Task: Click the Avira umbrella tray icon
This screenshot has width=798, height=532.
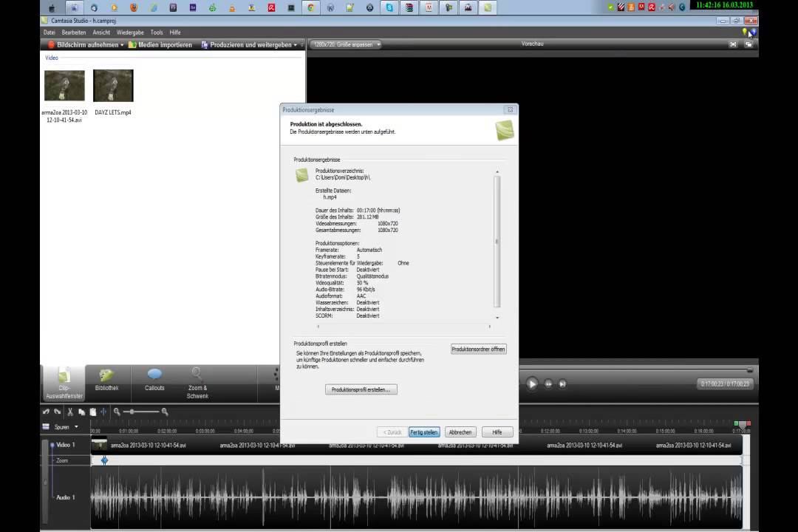Action: tap(652, 7)
